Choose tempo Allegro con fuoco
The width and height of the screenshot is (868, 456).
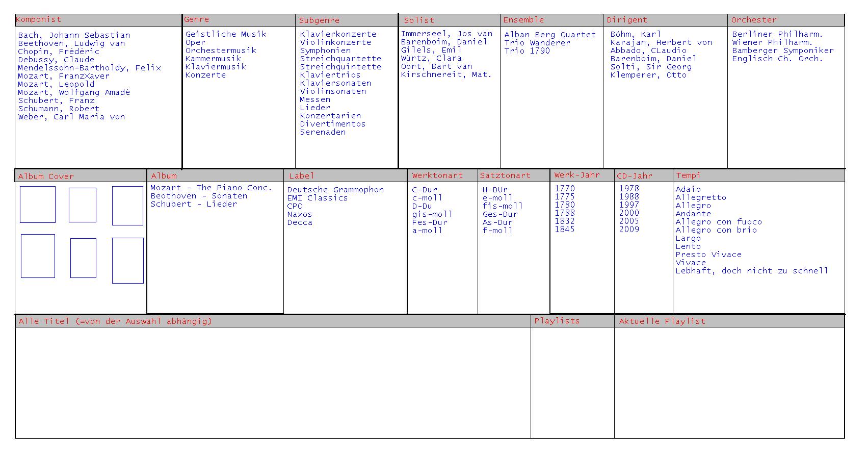coord(719,222)
